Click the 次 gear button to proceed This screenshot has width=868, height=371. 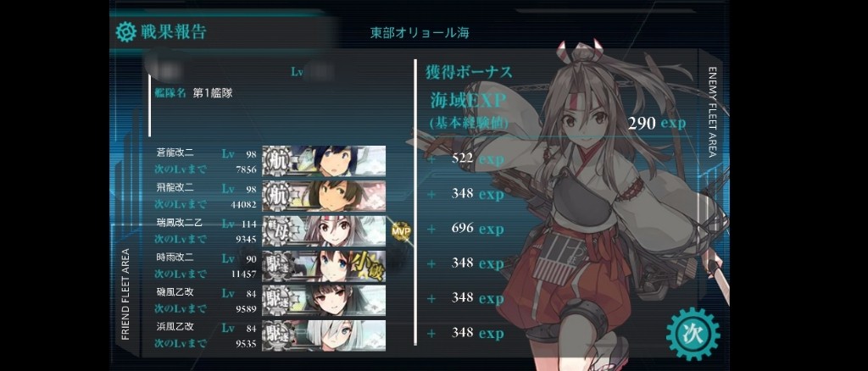pos(693,335)
